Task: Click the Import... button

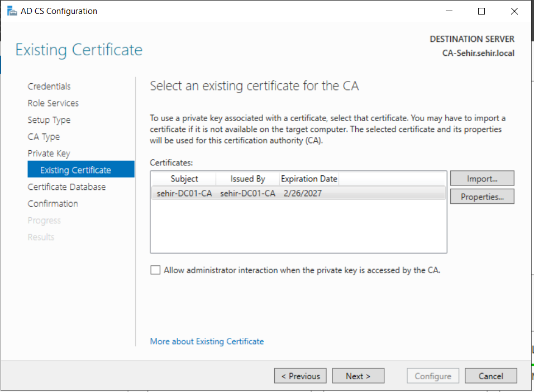Action: [482, 179]
